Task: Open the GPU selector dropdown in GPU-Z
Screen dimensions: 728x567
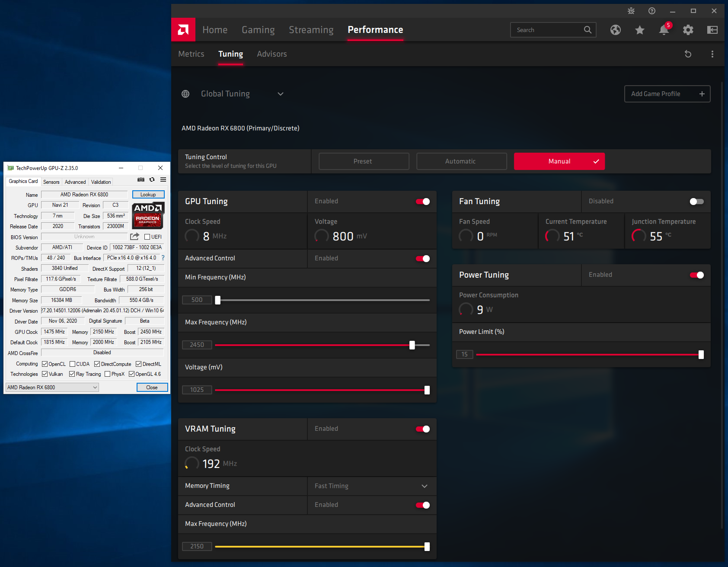Action: (52, 388)
